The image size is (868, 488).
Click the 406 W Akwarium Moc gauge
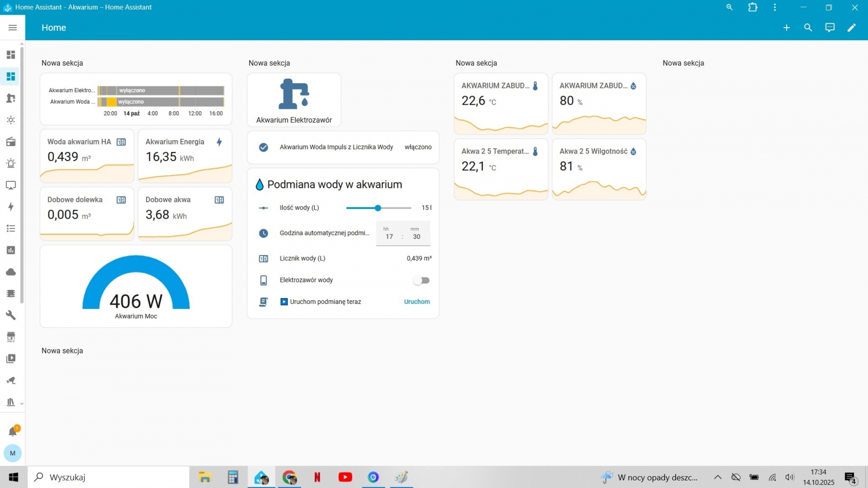click(x=136, y=286)
